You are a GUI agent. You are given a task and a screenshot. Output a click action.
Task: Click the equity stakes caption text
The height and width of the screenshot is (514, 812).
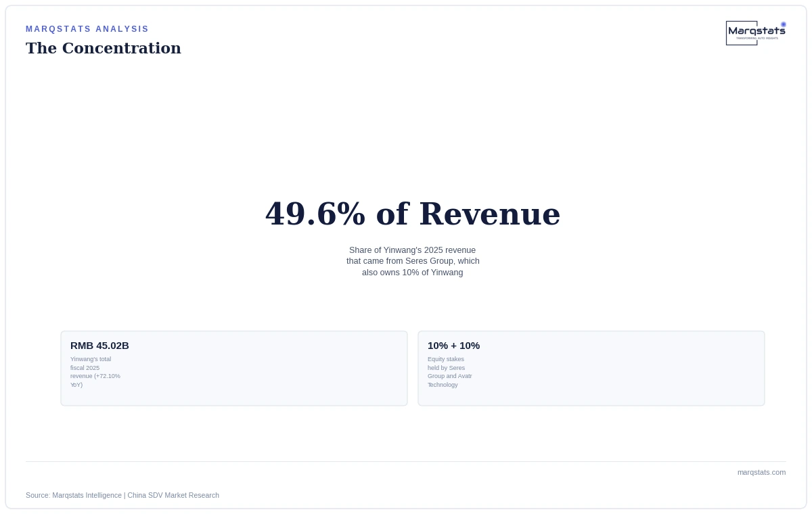point(450,372)
